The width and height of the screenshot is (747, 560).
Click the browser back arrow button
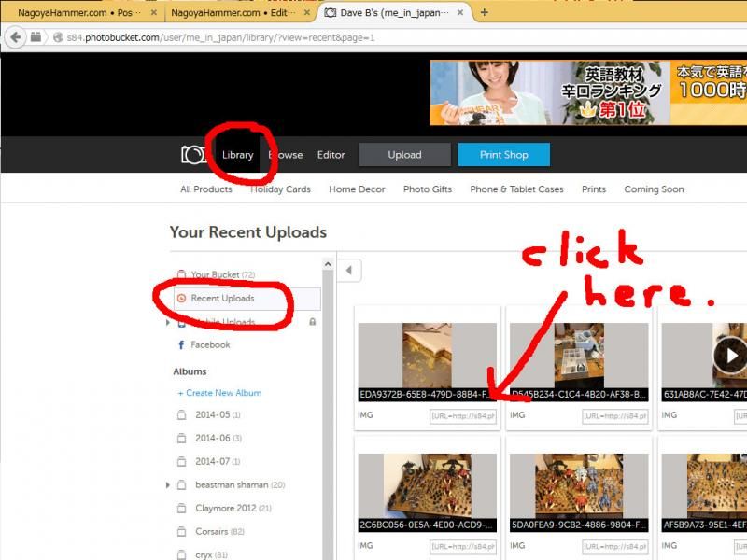pyautogui.click(x=16, y=36)
